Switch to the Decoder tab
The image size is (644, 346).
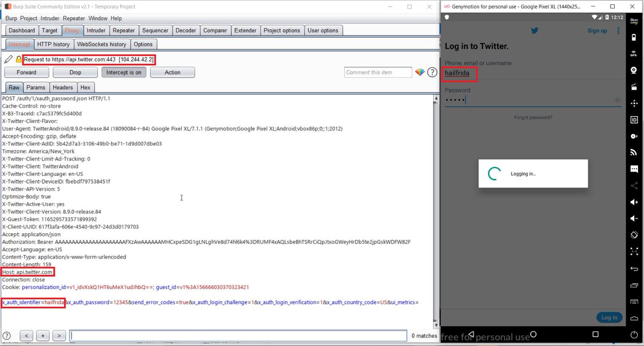(186, 31)
